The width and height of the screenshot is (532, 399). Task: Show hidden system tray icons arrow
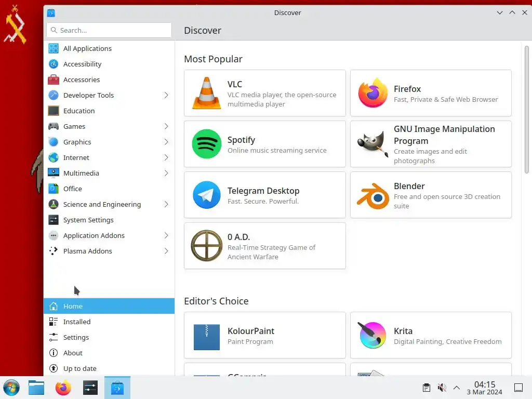click(457, 388)
